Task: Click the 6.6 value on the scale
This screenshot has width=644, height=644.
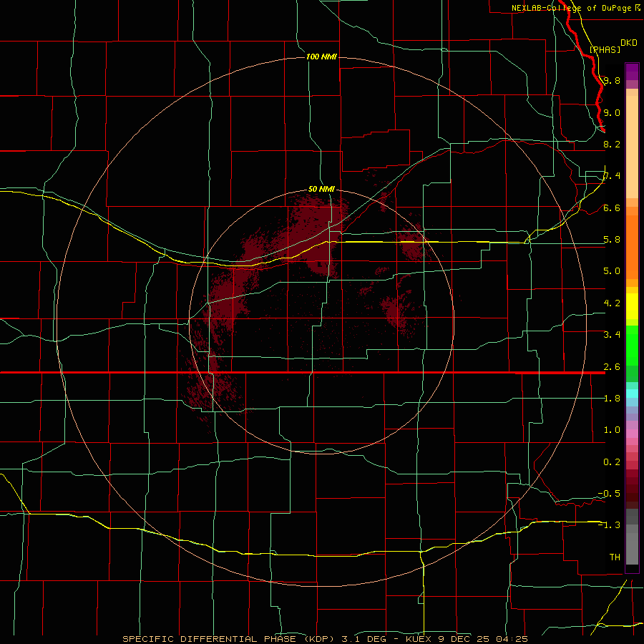Action: [x=612, y=208]
